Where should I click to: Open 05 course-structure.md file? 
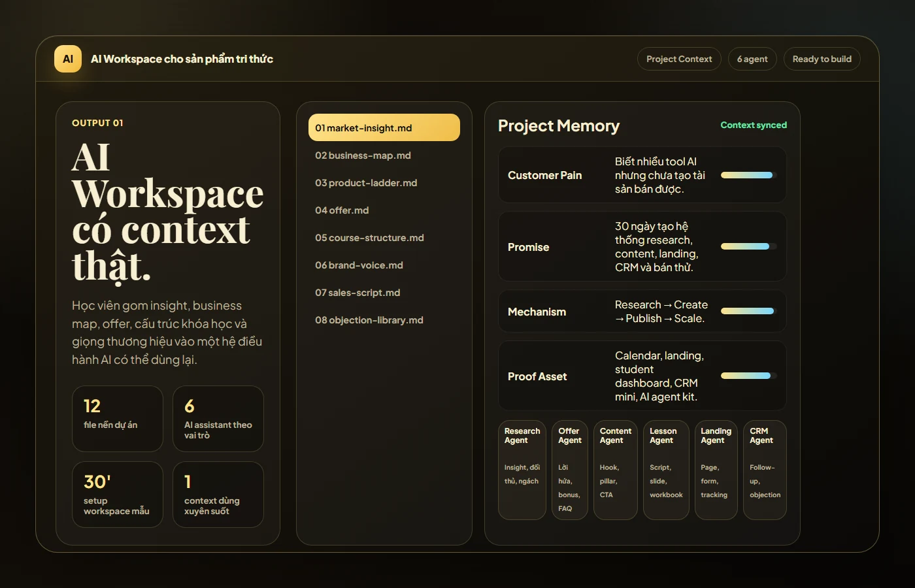click(x=384, y=238)
